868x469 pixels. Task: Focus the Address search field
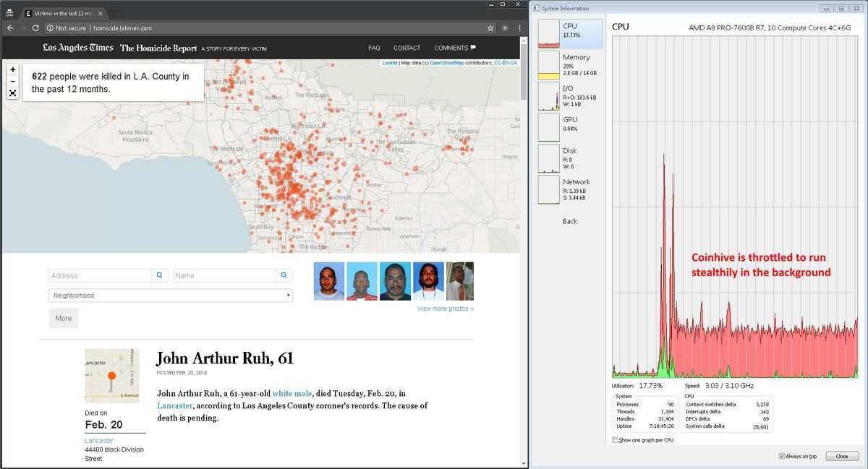tap(101, 275)
